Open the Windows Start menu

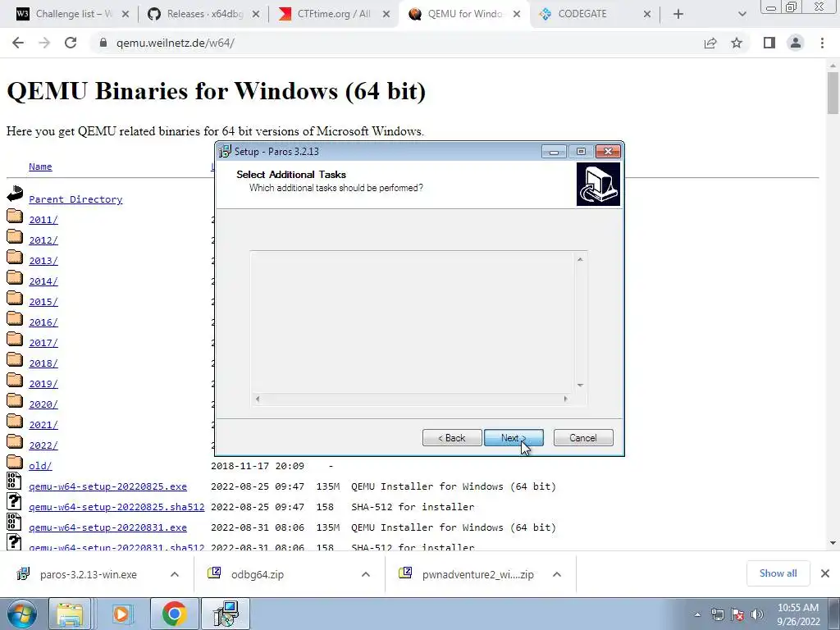pos(21,614)
